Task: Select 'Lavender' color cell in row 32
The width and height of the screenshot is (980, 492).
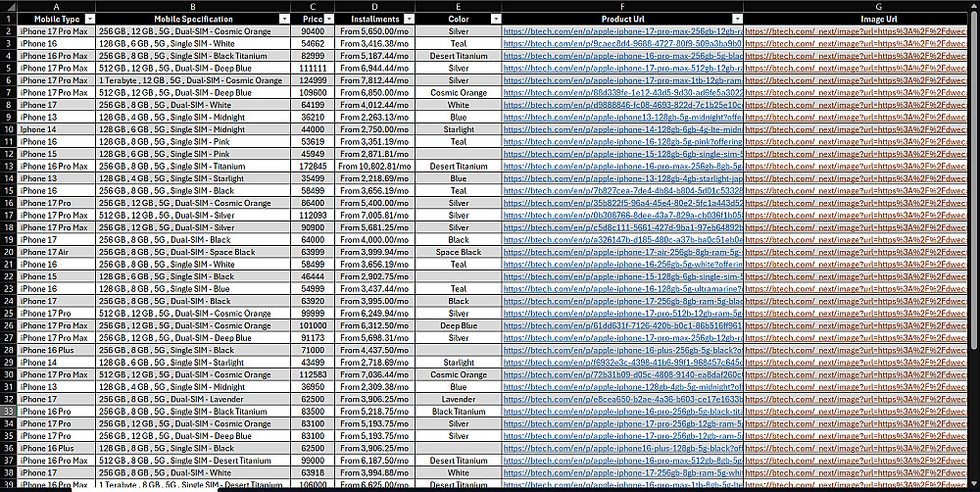Action: pyautogui.click(x=458, y=399)
